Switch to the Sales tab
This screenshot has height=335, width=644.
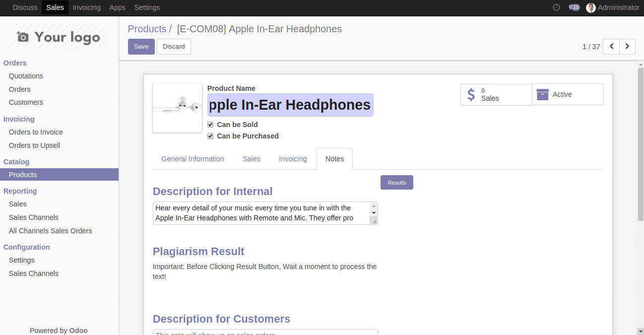pos(252,159)
